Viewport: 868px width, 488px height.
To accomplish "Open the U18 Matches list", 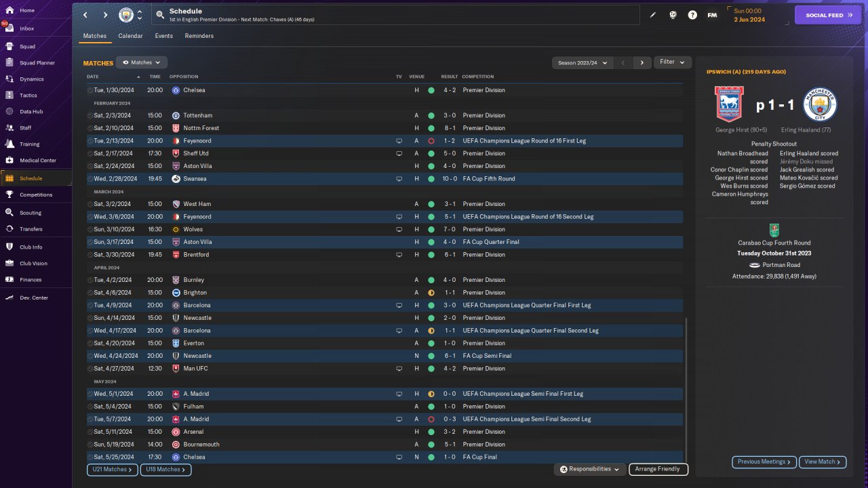I will [165, 469].
